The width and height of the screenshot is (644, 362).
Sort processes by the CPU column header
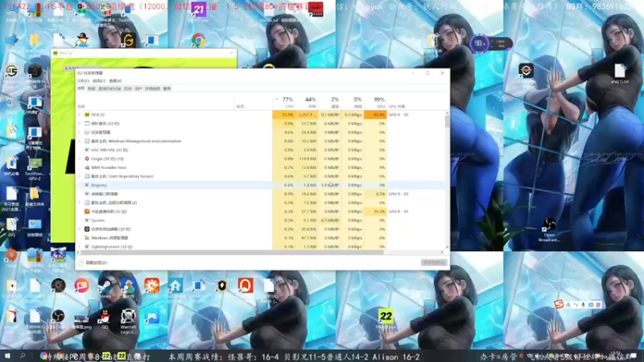tap(284, 103)
